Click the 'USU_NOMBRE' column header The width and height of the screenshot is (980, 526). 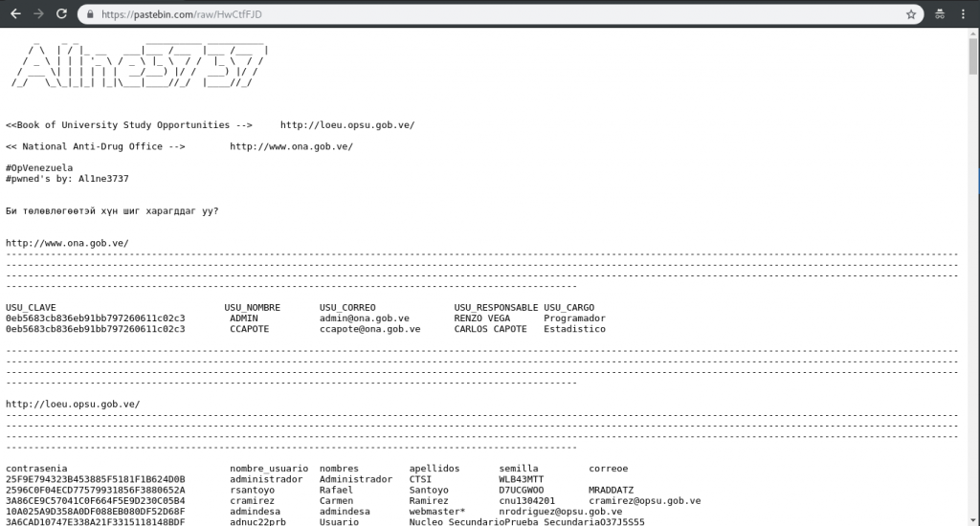(253, 308)
